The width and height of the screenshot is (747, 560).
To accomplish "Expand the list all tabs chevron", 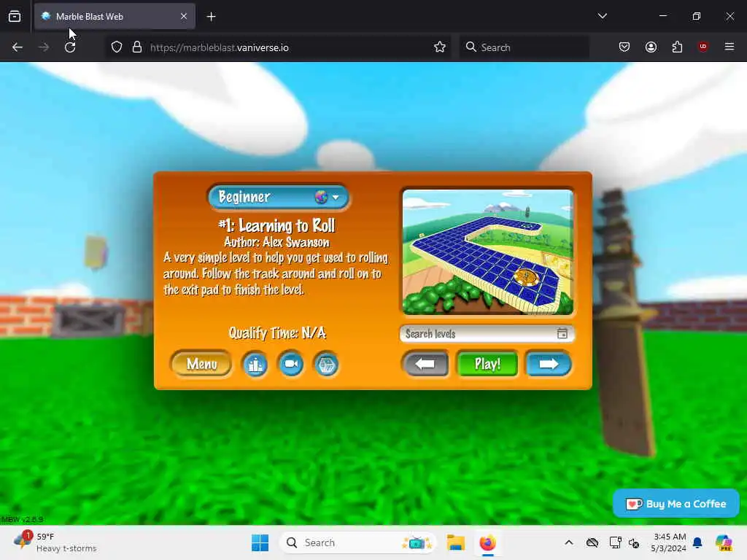I will click(x=602, y=16).
